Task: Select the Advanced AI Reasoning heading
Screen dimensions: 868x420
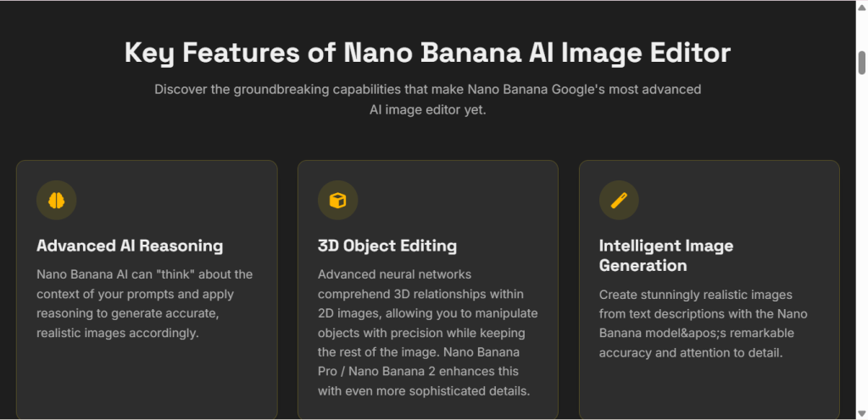Action: (130, 246)
